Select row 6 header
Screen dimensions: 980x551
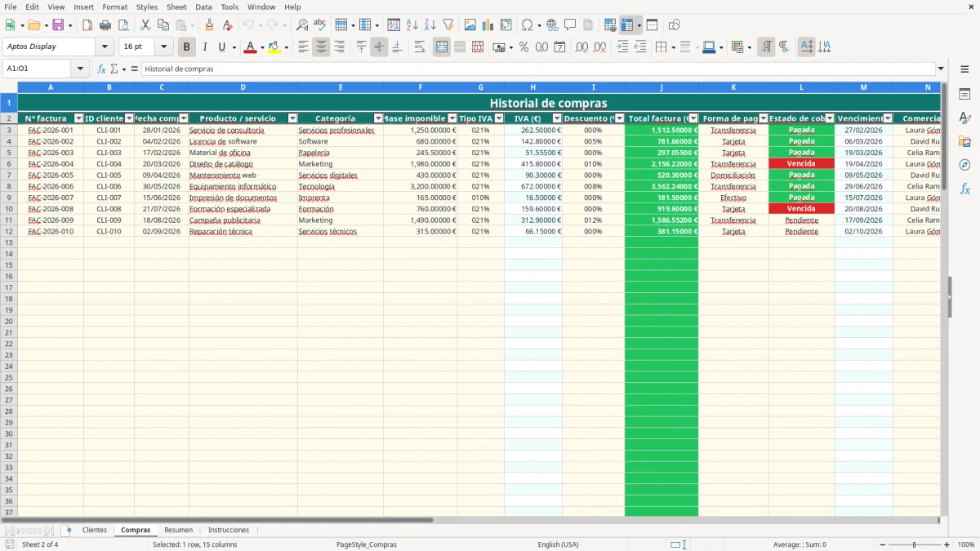click(8, 164)
